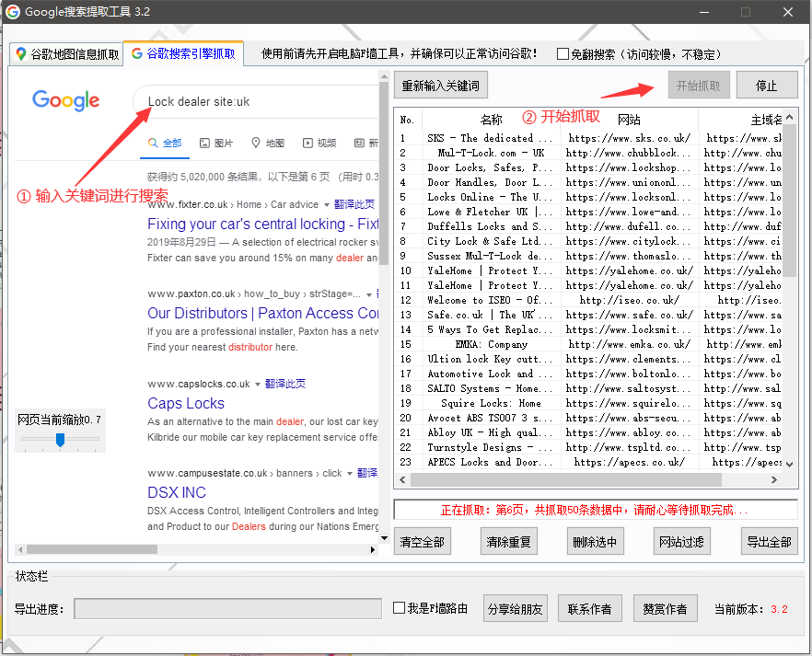The height and width of the screenshot is (656, 812).
Task: Click the results table's horizontal scrollbar thumb
Action: 566,480
